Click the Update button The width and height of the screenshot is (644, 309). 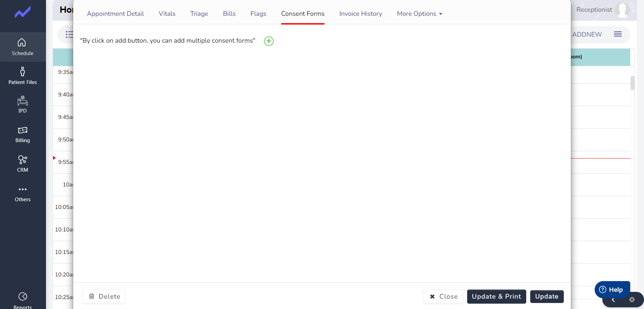pyautogui.click(x=547, y=297)
